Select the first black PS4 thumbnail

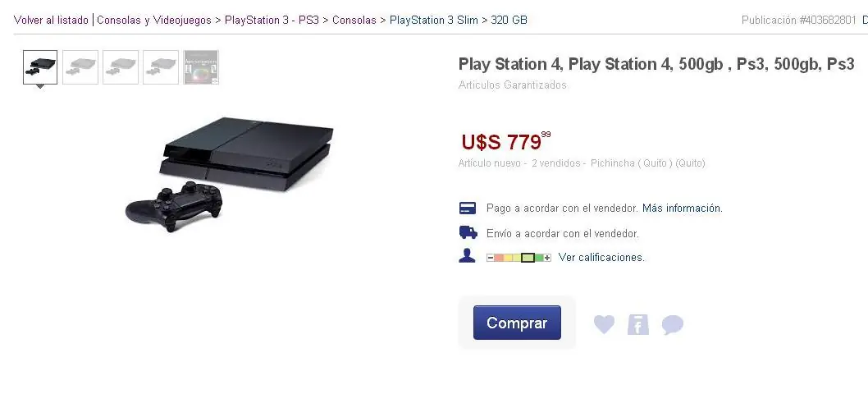click(40, 67)
